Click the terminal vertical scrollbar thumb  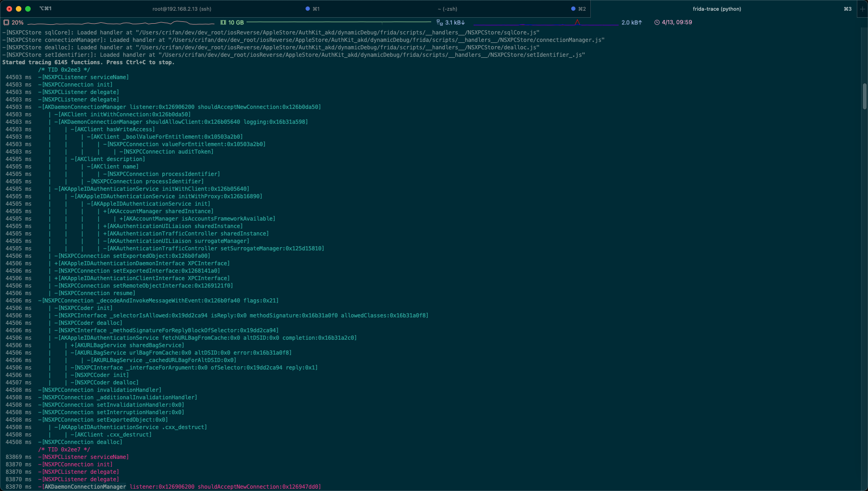864,96
